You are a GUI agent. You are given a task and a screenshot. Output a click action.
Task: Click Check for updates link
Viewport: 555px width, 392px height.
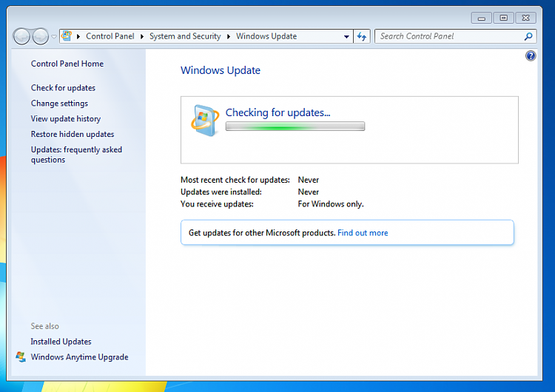point(63,88)
